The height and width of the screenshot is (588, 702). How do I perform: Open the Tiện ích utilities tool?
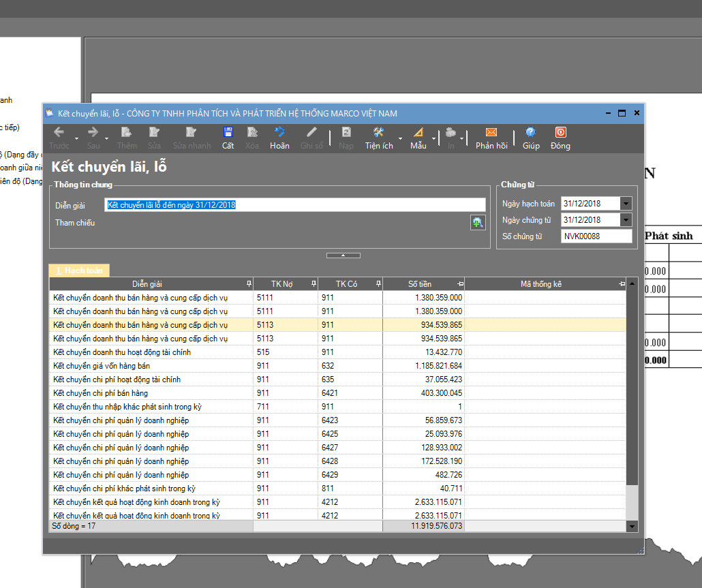point(379,133)
